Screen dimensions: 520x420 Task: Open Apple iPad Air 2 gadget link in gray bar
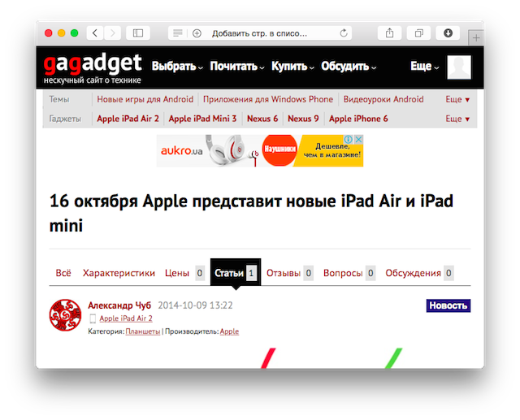pos(128,119)
